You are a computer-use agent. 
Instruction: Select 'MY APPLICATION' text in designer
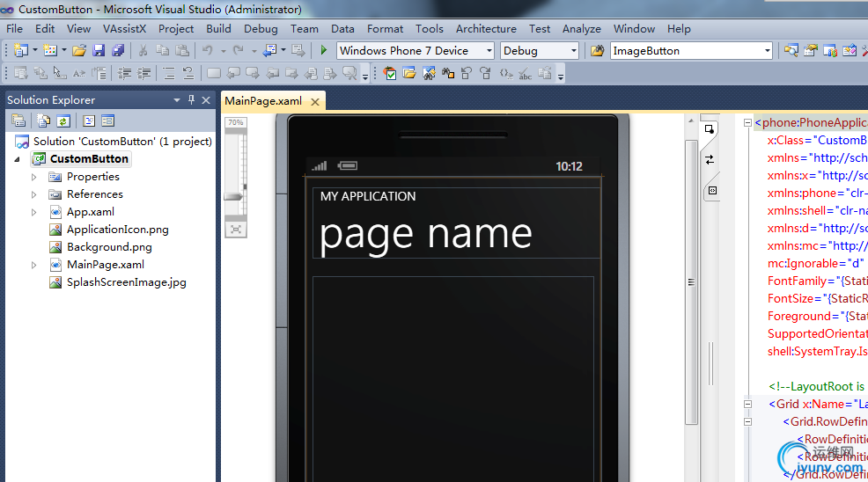point(368,196)
